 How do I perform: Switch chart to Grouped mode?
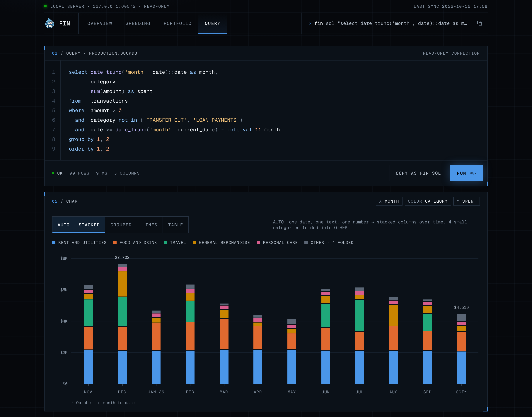(x=121, y=225)
